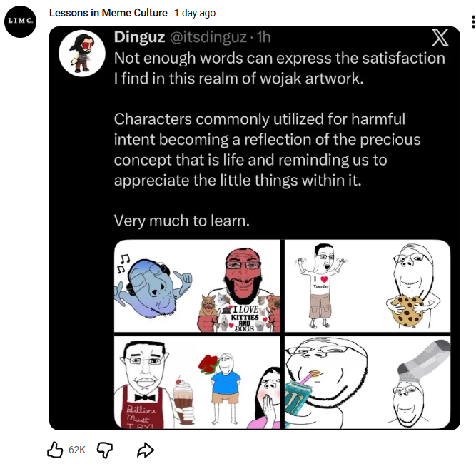The image size is (476, 469).
Task: Select the wojak eating a cookie
Action: point(412,286)
